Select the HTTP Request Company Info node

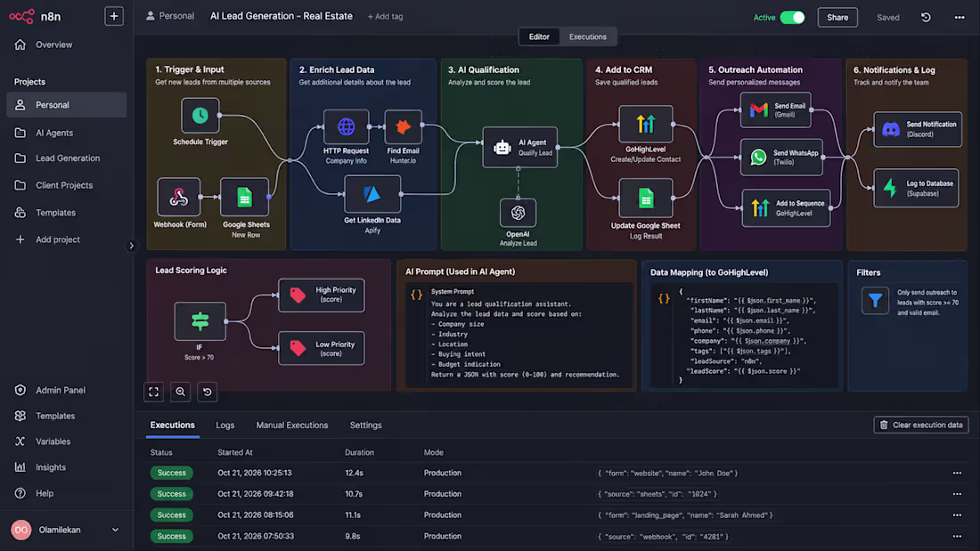[346, 126]
